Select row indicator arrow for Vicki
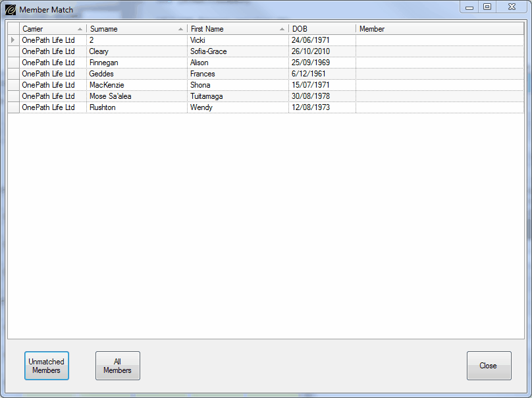Viewport: 532px width, 398px height. (x=13, y=40)
